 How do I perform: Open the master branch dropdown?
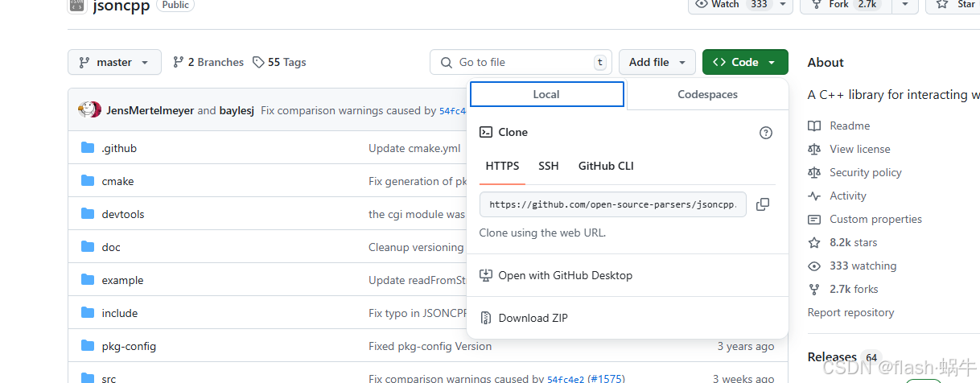(114, 62)
